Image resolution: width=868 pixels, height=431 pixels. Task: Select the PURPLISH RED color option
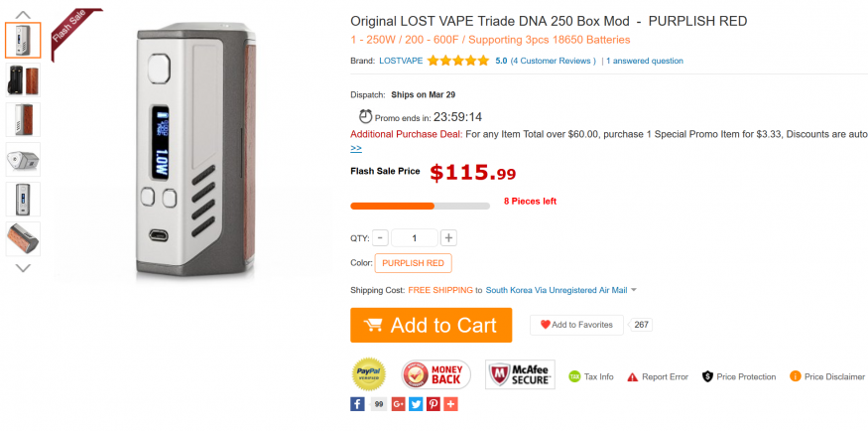pos(413,263)
